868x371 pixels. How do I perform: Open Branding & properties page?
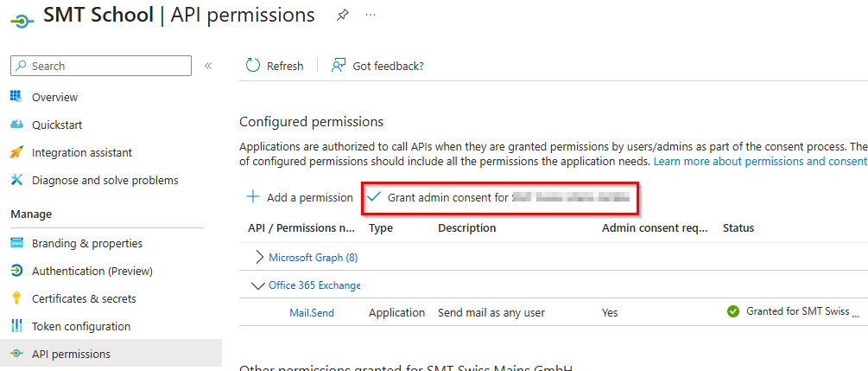(86, 243)
